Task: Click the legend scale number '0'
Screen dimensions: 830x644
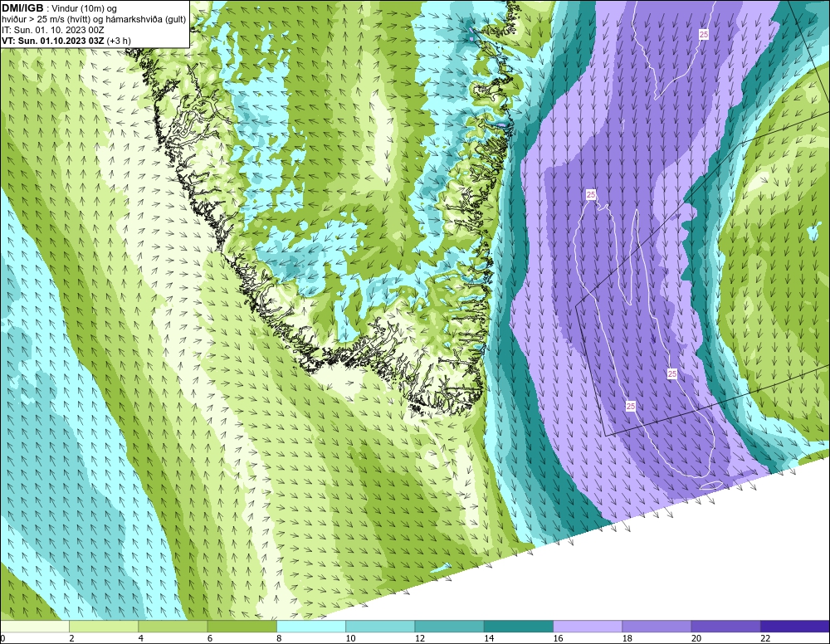Action: tap(2, 639)
